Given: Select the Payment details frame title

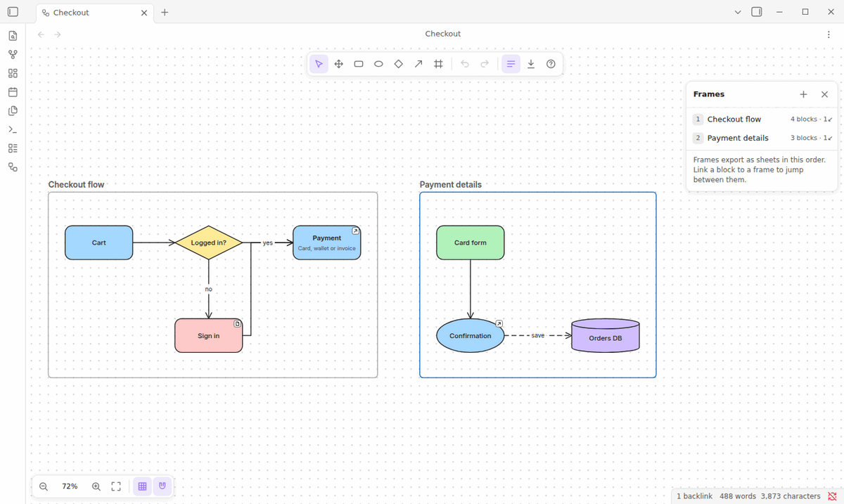Looking at the screenshot, I should coord(451,185).
